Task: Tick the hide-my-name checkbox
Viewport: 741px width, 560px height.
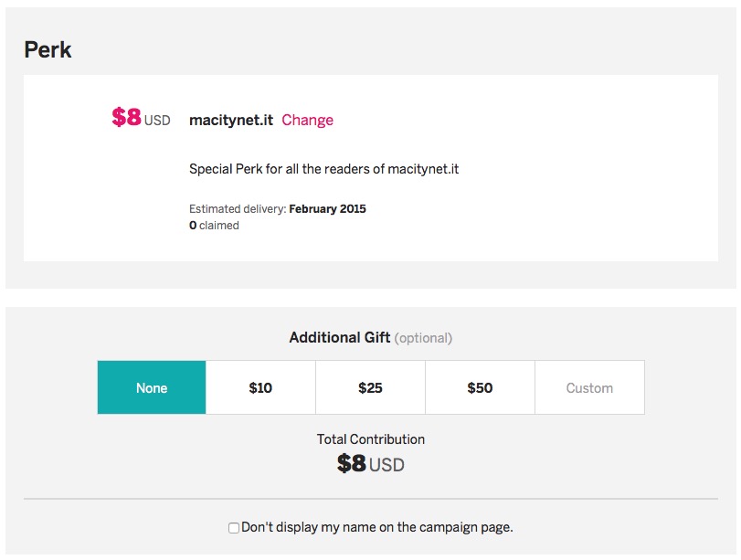Action: pyautogui.click(x=234, y=528)
